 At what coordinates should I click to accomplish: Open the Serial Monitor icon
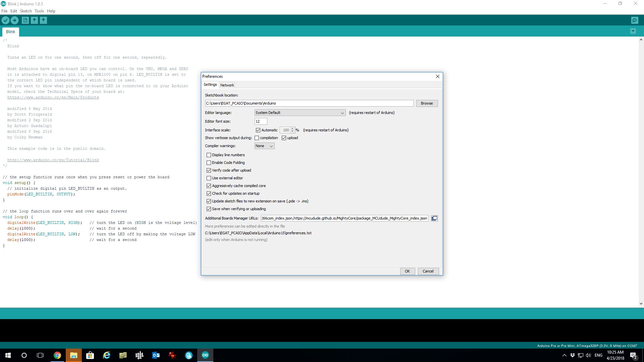click(x=635, y=20)
